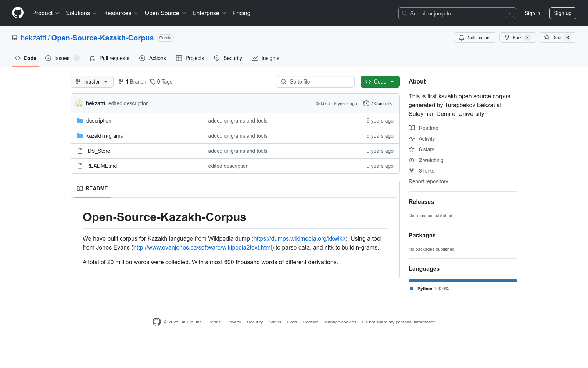
Task: Click the Sign in link
Action: pos(533,13)
